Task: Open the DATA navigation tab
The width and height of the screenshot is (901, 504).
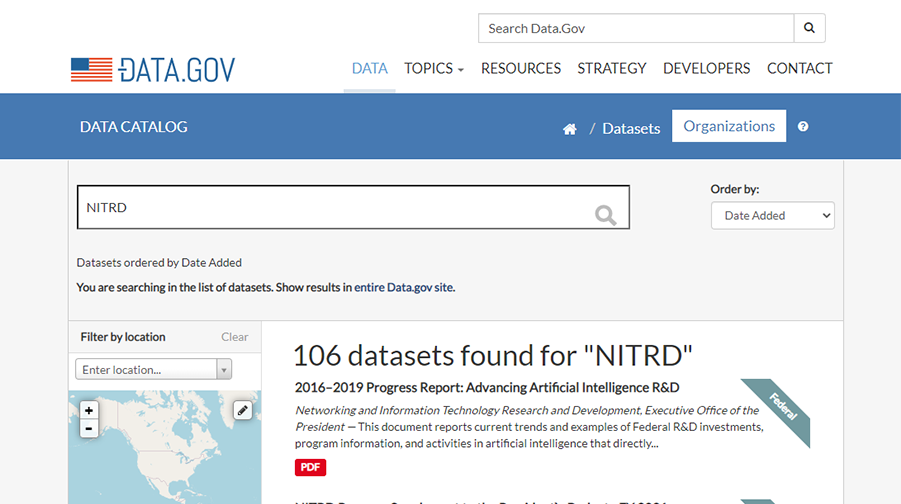Action: [x=369, y=69]
